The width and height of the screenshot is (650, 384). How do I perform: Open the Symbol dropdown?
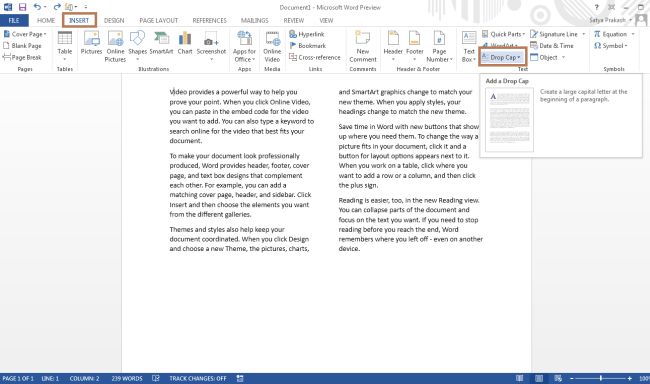(611, 46)
